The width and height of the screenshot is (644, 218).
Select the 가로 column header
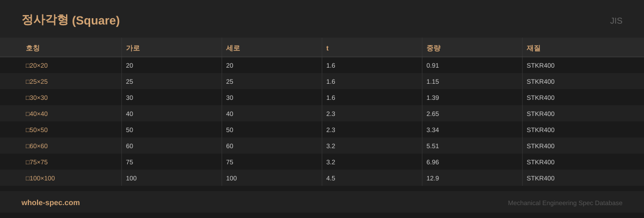[x=133, y=48]
